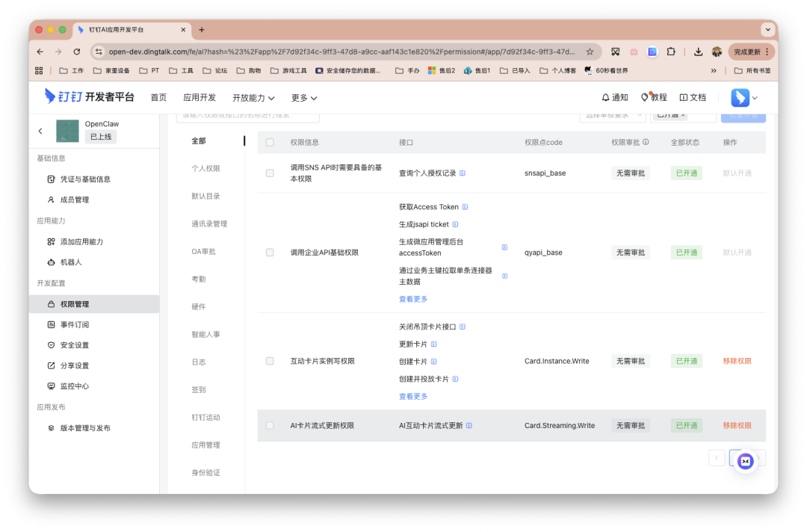Check the select-all checkbox in the table header
Image resolution: width=807 pixels, height=532 pixels.
[270, 141]
